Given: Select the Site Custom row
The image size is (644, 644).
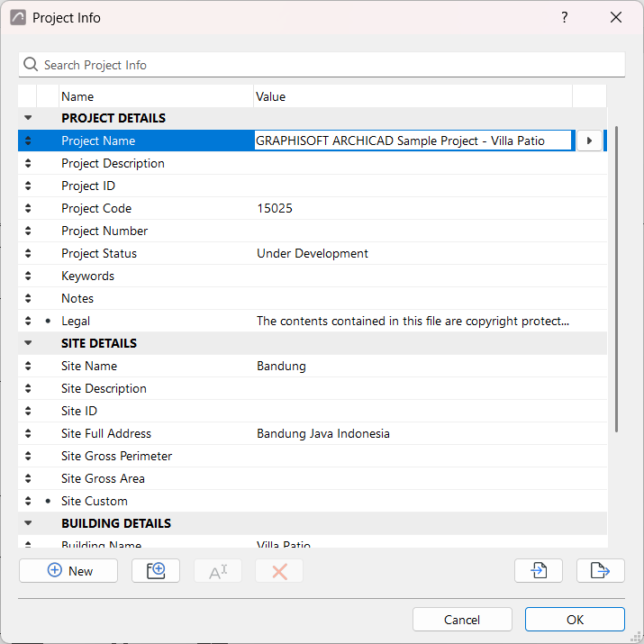Looking at the screenshot, I should [x=313, y=501].
